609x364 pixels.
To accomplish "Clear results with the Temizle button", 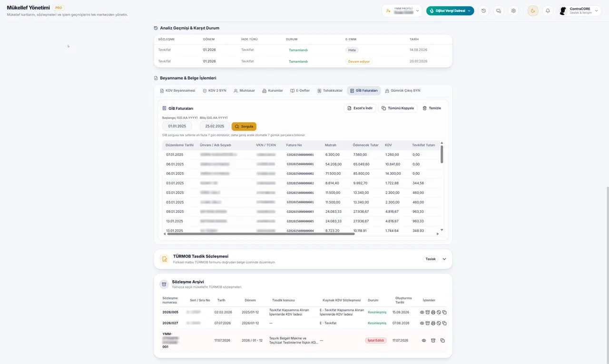I will point(432,108).
